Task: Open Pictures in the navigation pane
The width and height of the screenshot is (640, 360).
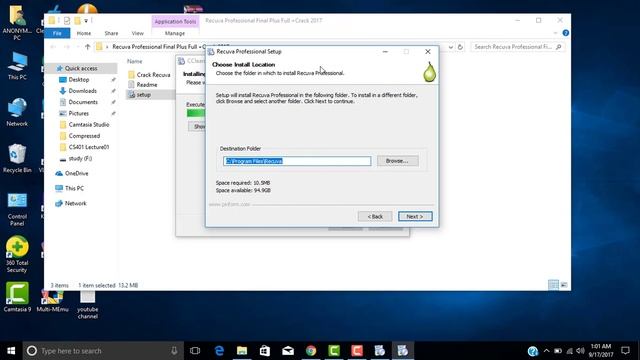Action: 78,113
